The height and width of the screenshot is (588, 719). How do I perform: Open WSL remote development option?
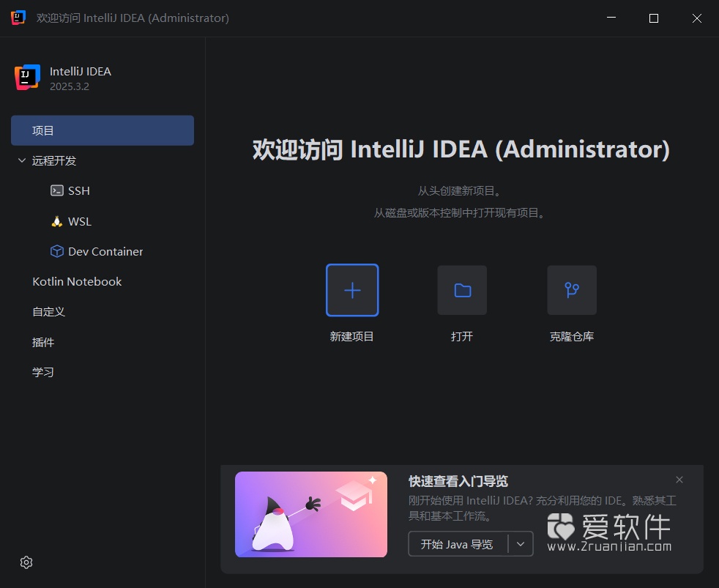point(56,221)
